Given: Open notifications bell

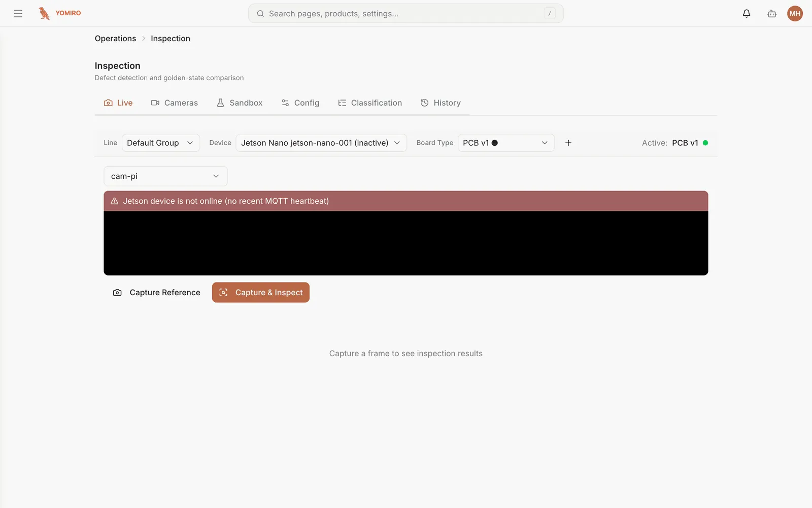Looking at the screenshot, I should coord(747,14).
